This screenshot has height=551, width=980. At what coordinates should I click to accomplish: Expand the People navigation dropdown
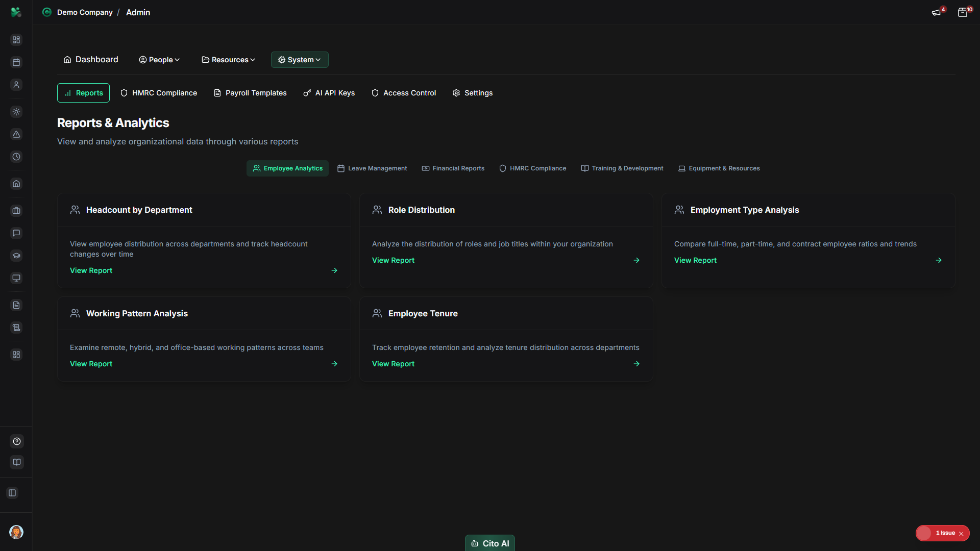click(159, 60)
